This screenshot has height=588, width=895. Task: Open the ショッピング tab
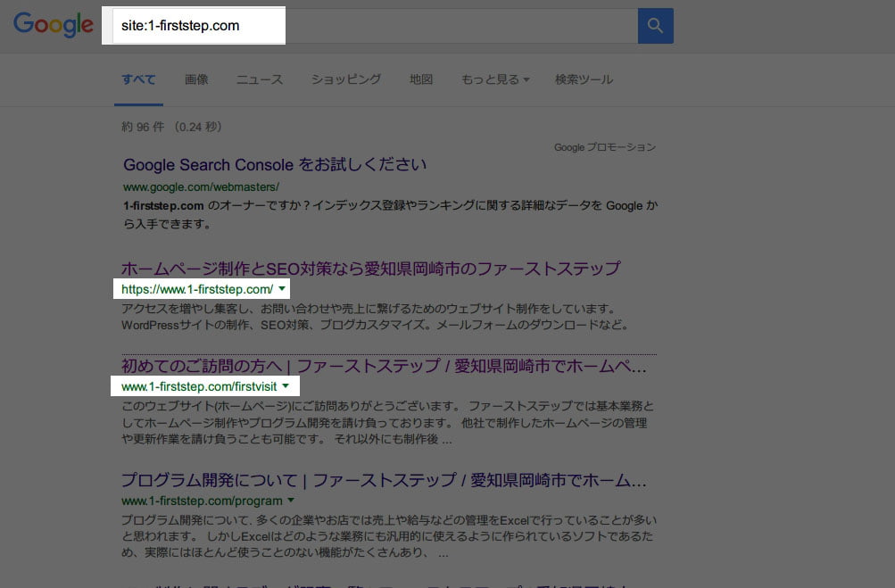pyautogui.click(x=346, y=79)
